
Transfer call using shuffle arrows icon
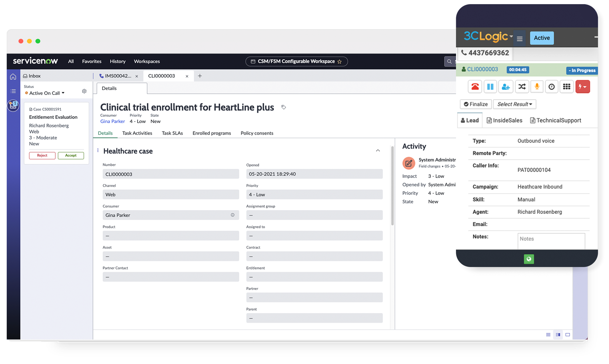(x=522, y=87)
